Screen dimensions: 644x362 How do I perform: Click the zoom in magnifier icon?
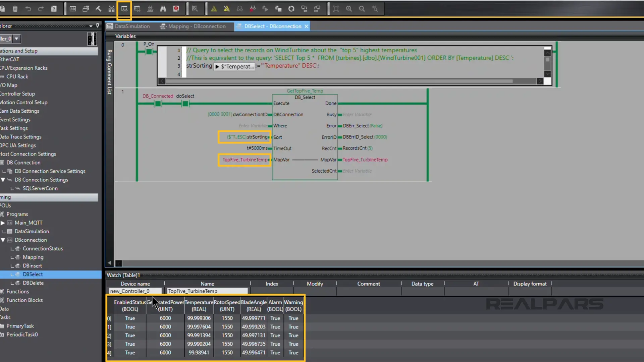(349, 9)
